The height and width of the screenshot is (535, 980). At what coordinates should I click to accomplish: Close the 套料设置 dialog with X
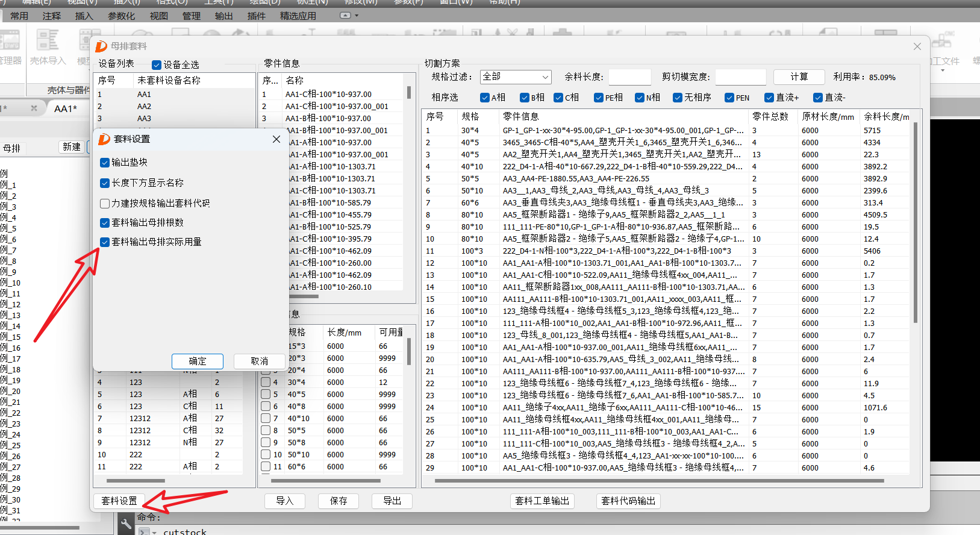pyautogui.click(x=276, y=139)
